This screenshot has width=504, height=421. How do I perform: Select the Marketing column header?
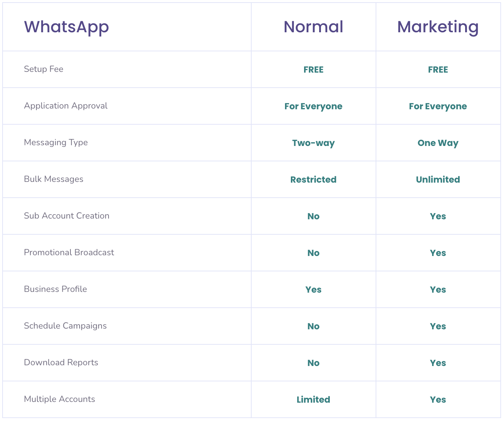pyautogui.click(x=438, y=27)
